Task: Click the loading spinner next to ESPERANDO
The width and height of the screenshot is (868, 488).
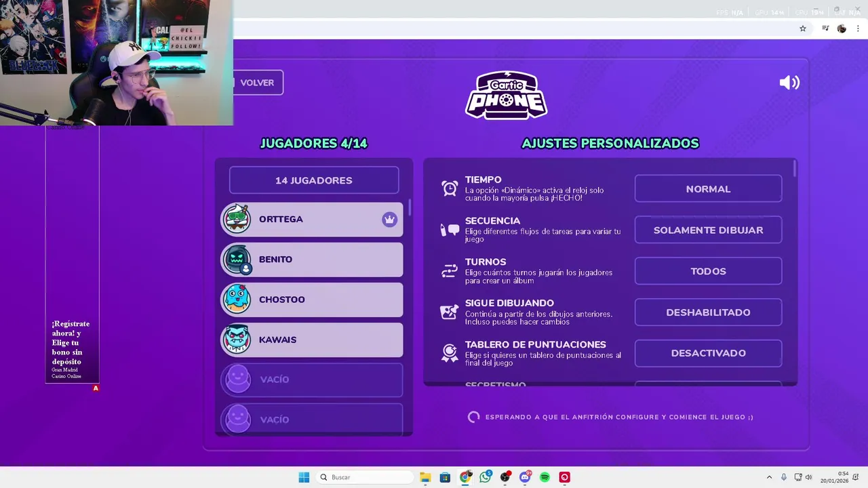Action: coord(474,417)
